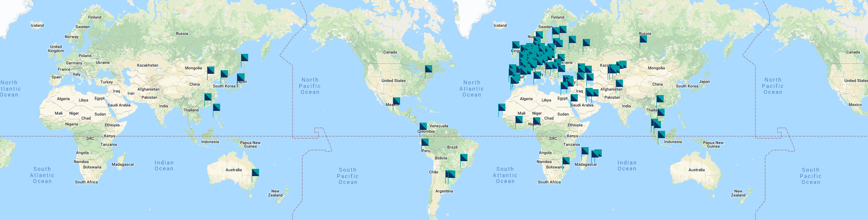Click the Chile country label
Image resolution: width=868 pixels, height=220 pixels.
pyautogui.click(x=434, y=172)
